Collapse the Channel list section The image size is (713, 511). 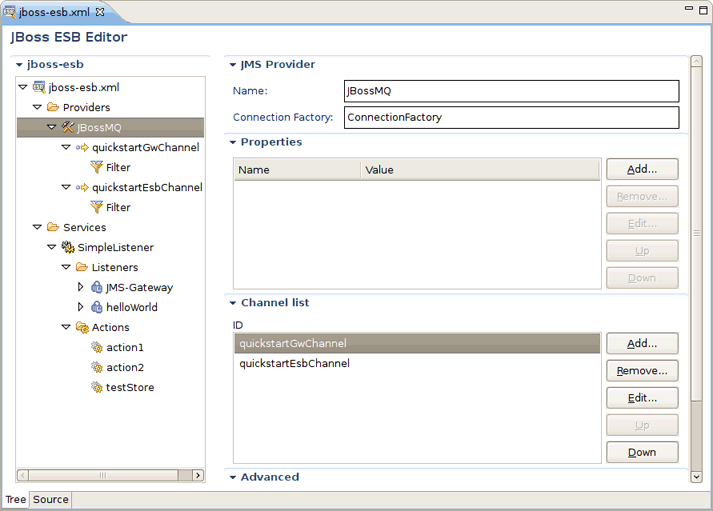pyautogui.click(x=233, y=303)
